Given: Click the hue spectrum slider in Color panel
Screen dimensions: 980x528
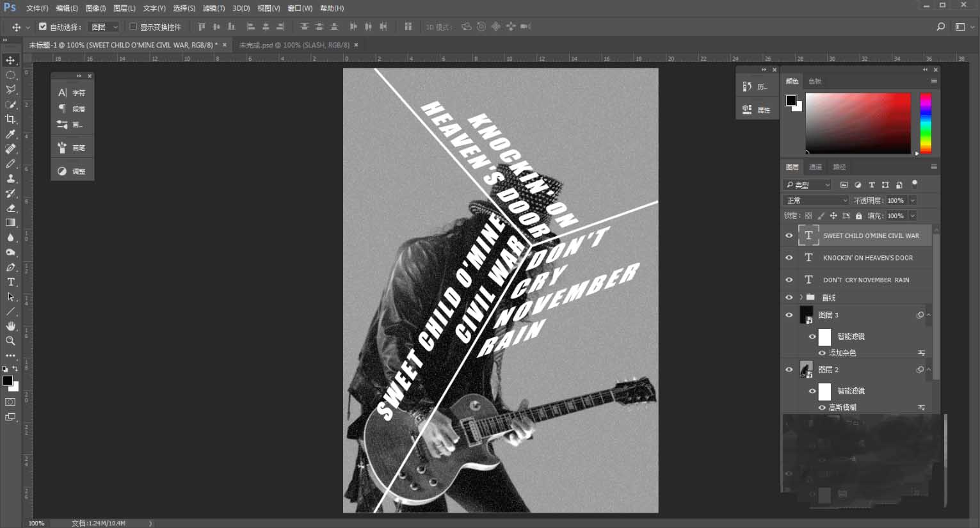Looking at the screenshot, I should click(926, 124).
